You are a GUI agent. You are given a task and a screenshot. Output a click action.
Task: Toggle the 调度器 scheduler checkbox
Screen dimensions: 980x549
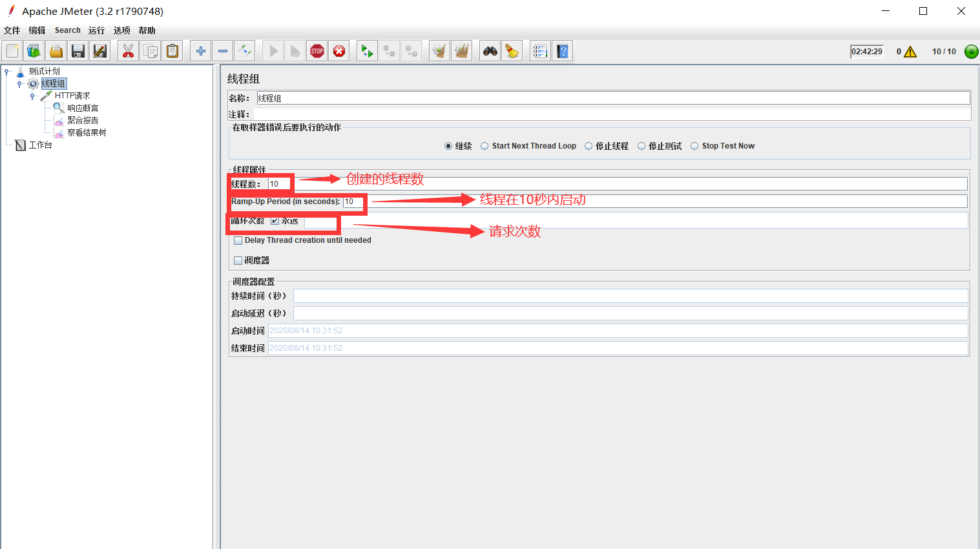(x=238, y=260)
